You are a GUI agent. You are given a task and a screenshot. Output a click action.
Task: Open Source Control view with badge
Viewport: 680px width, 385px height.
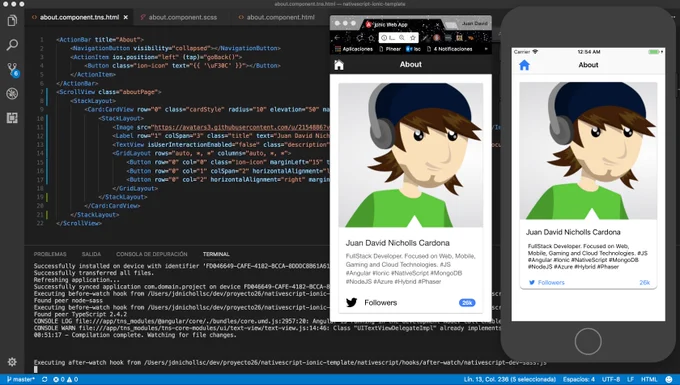coord(12,69)
